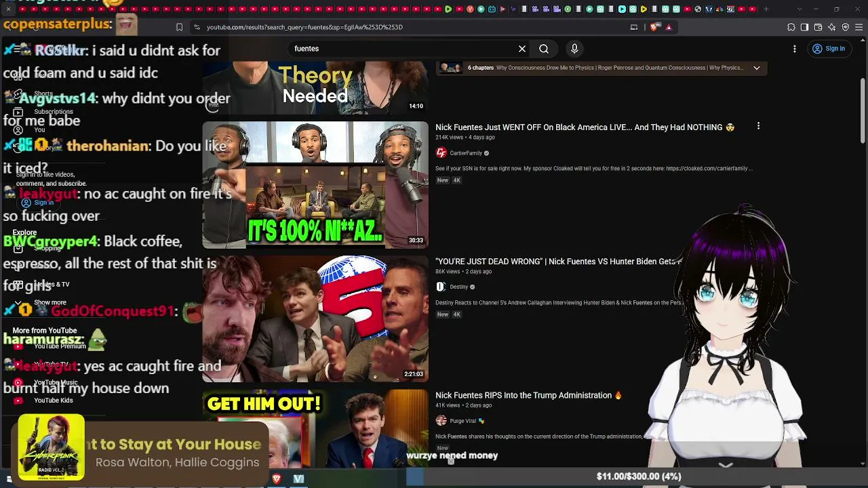Open Leo AI sparkle icon

pyautogui.click(x=832, y=27)
